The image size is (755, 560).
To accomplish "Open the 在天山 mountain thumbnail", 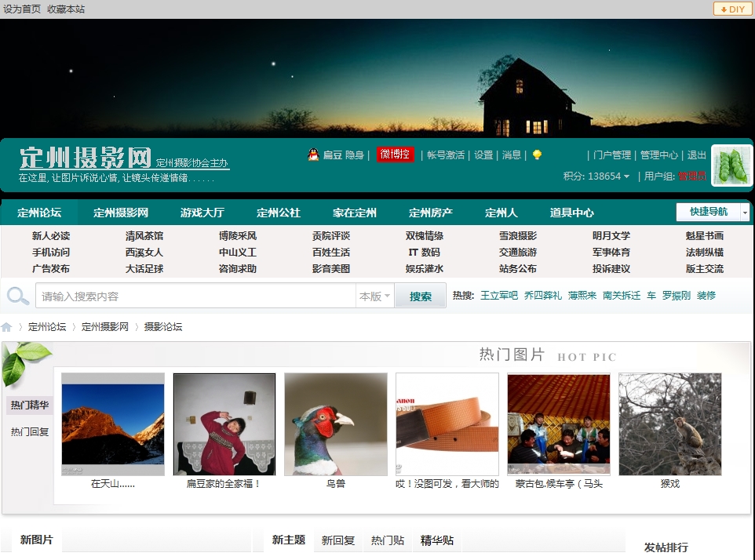I will click(113, 424).
